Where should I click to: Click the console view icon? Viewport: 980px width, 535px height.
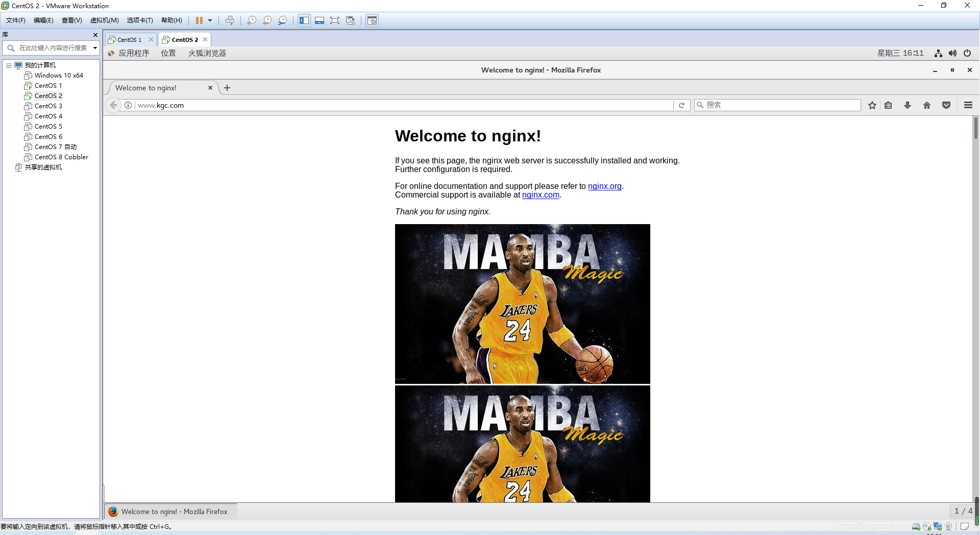pos(372,20)
